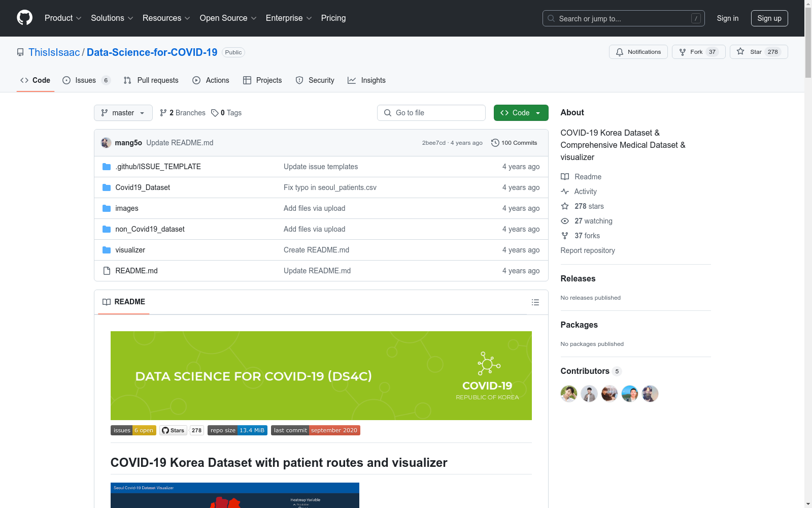Click the Report repository link
Viewport: 812px width, 508px height.
588,250
